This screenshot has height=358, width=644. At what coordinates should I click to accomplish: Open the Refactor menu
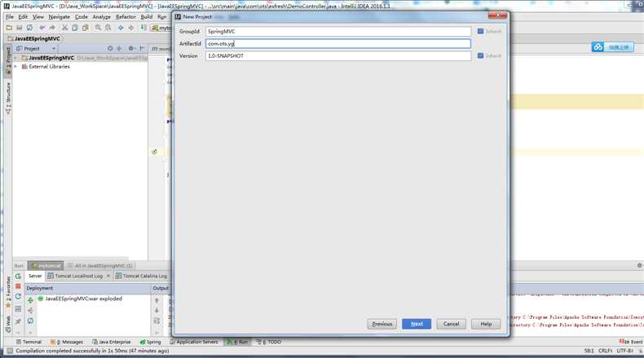(126, 17)
